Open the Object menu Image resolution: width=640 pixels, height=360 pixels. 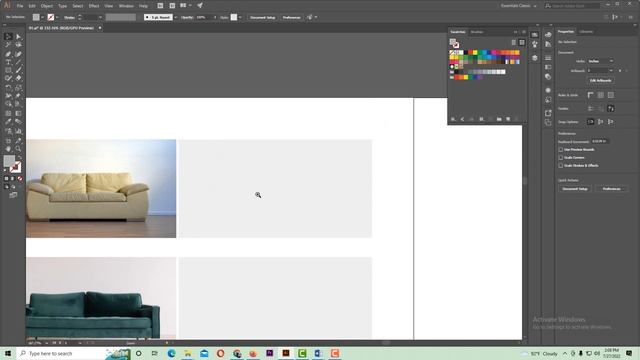tap(47, 6)
